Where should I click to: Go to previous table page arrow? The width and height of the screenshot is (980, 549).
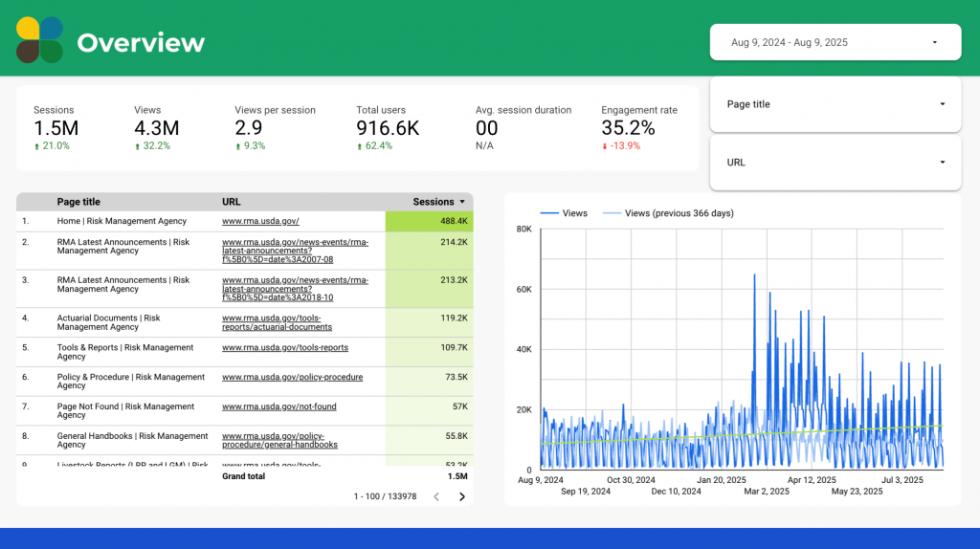(x=436, y=496)
